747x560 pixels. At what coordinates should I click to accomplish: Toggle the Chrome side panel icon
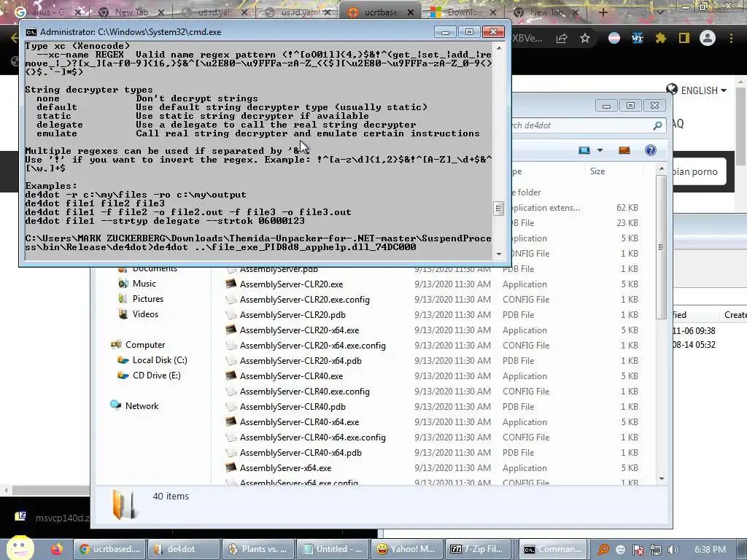[684, 38]
